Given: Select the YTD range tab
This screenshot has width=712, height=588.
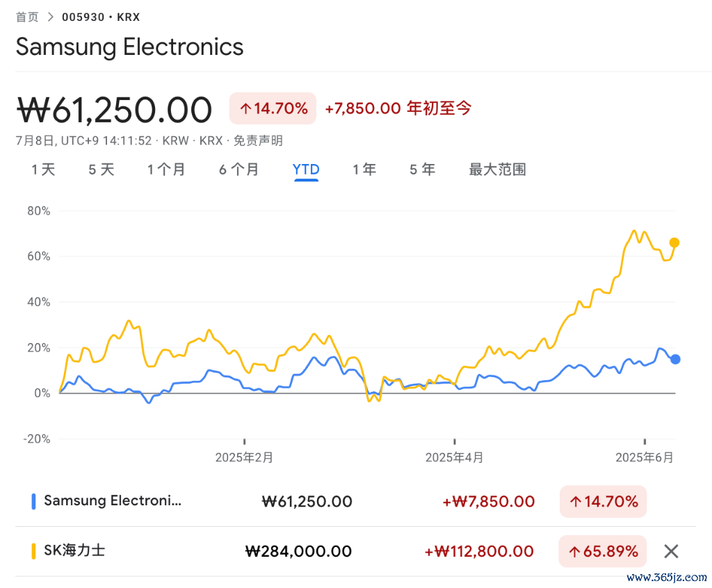Looking at the screenshot, I should [x=306, y=170].
